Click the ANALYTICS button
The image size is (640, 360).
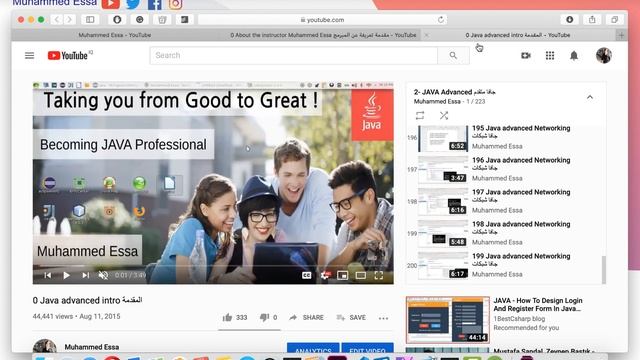tap(313, 347)
